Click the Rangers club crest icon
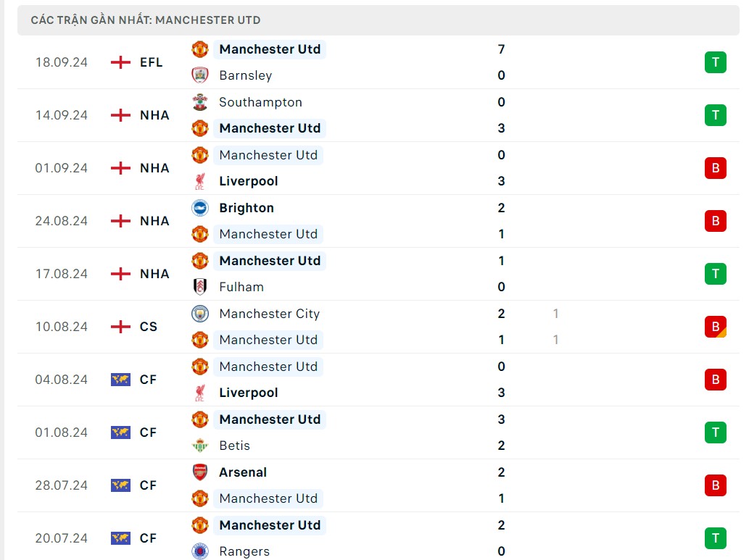The height and width of the screenshot is (560, 749). point(199,551)
